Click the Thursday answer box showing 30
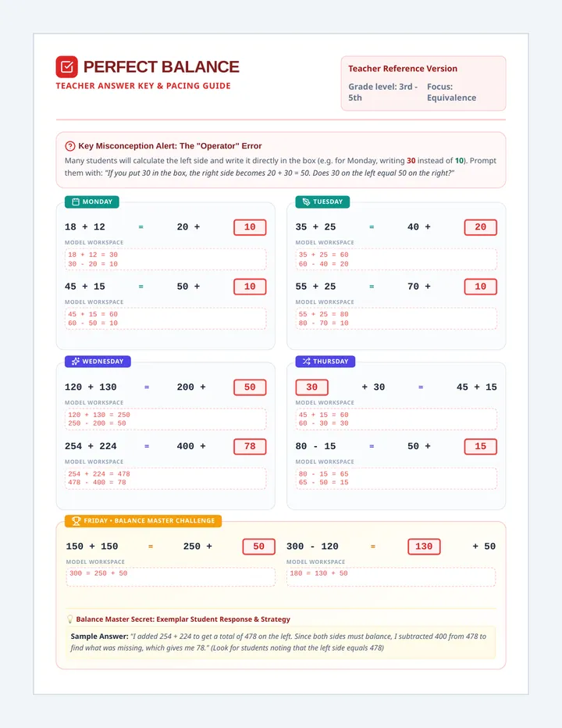562x728 pixels. click(312, 387)
